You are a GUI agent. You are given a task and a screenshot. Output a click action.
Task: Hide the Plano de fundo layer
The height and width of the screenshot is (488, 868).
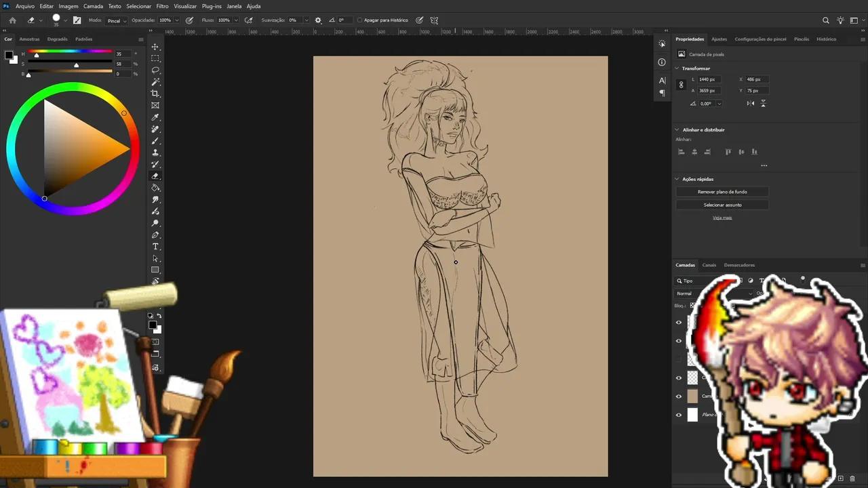(679, 415)
